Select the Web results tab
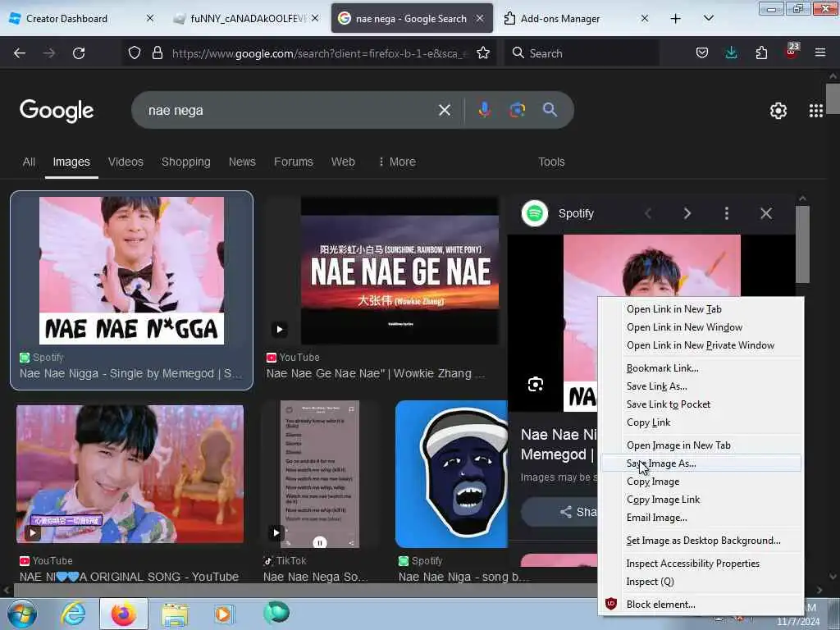Image resolution: width=840 pixels, height=630 pixels. 343,162
